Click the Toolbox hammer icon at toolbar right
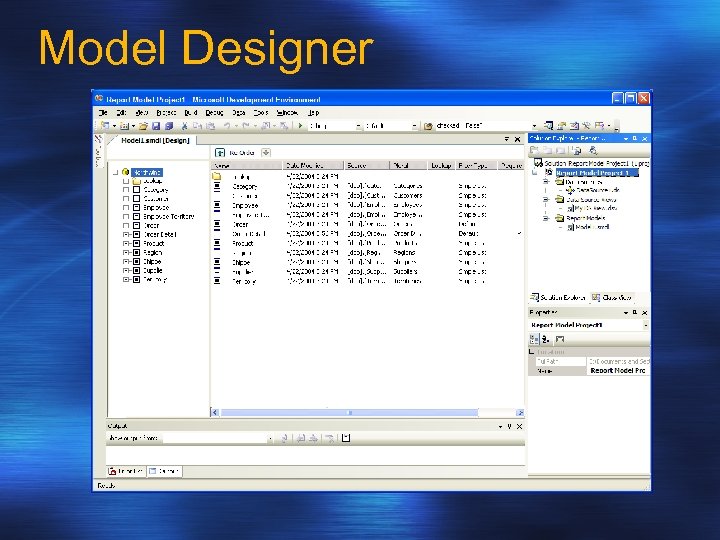This screenshot has width=720, height=540. [x=586, y=125]
